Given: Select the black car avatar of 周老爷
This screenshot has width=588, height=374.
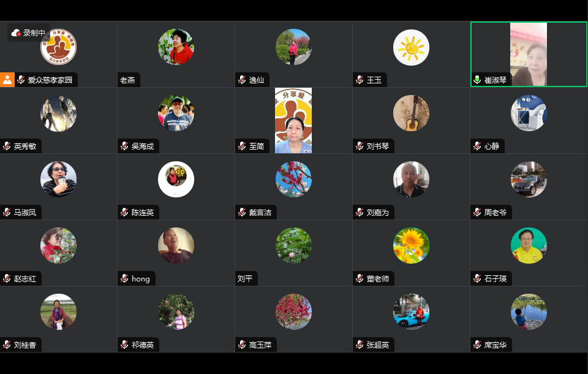Looking at the screenshot, I should pos(529,180).
